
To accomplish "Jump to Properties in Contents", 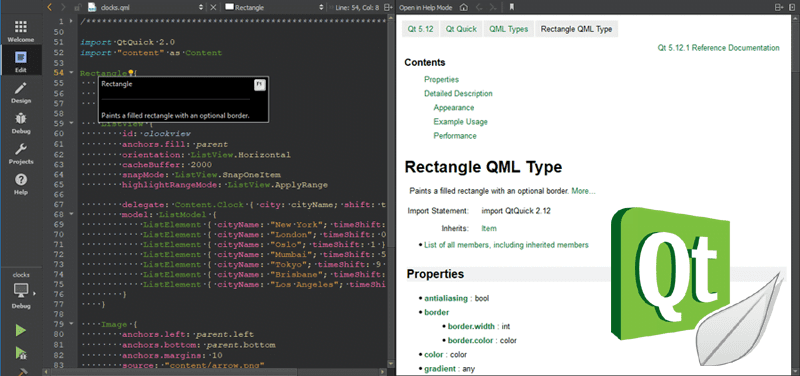I will (441, 80).
